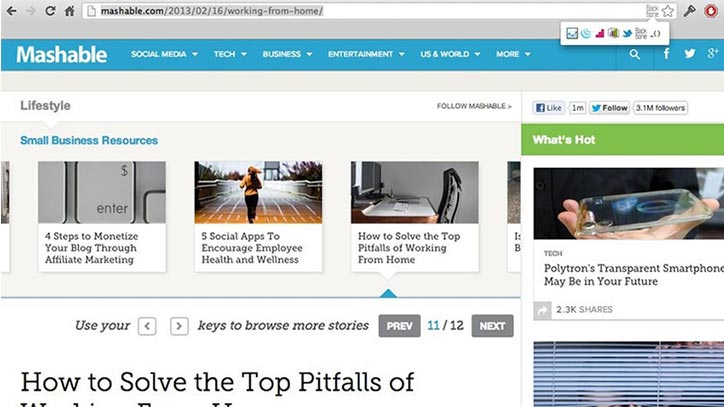Click the 1m Facebook like count
Image resolution: width=724 pixels, height=407 pixels.
[x=577, y=108]
